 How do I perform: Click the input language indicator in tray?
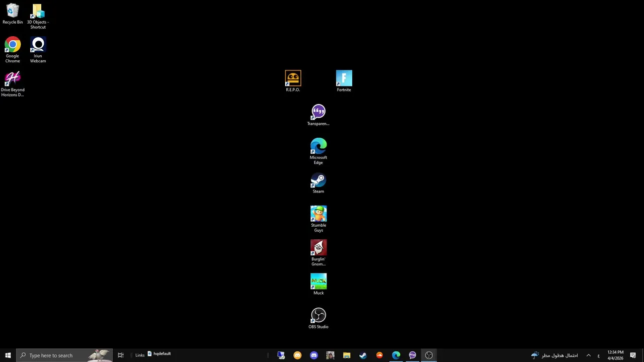(x=598, y=355)
